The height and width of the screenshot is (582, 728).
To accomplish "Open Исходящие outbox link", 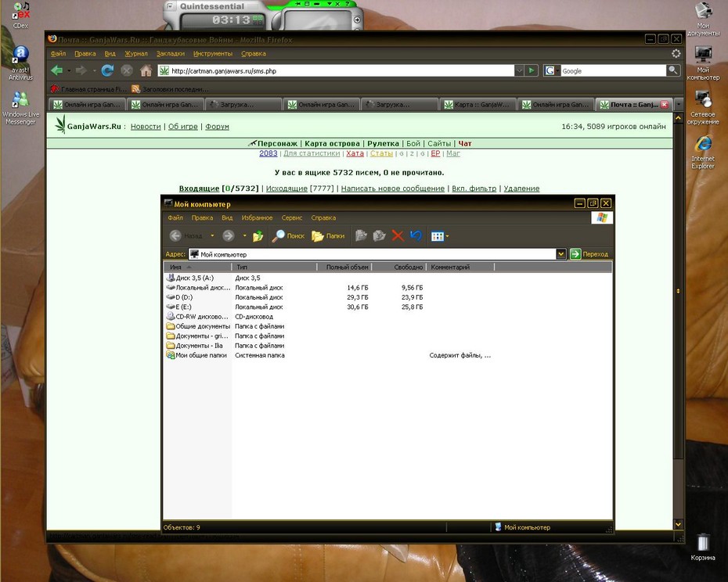I will pyautogui.click(x=287, y=189).
